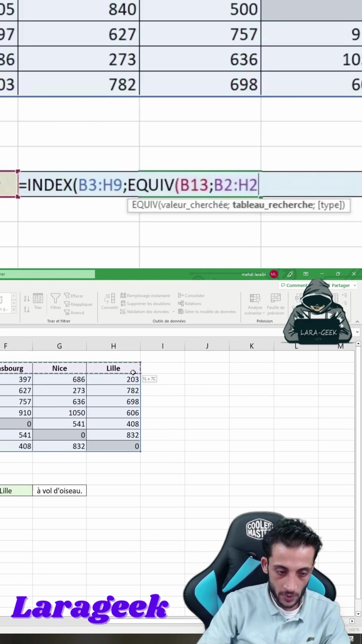Create a Feuille de prévision
Viewport: 362px width, 644px height.
[276, 305]
